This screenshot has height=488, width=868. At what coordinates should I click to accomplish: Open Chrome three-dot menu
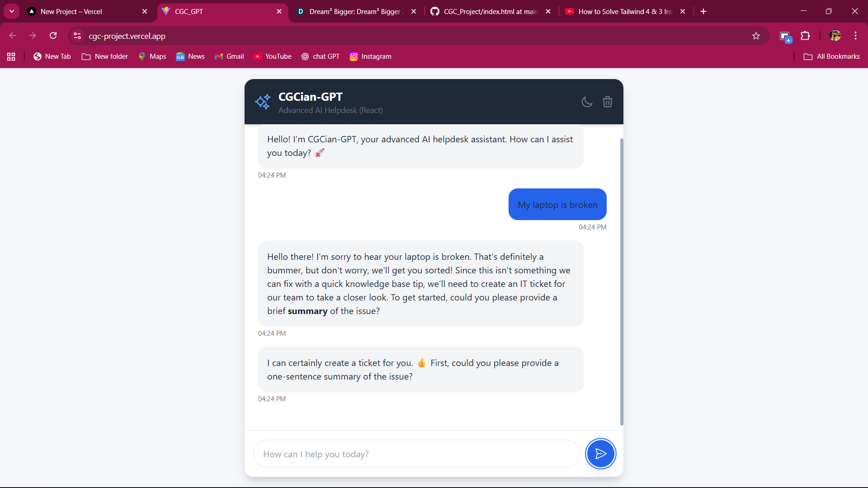[x=855, y=36]
